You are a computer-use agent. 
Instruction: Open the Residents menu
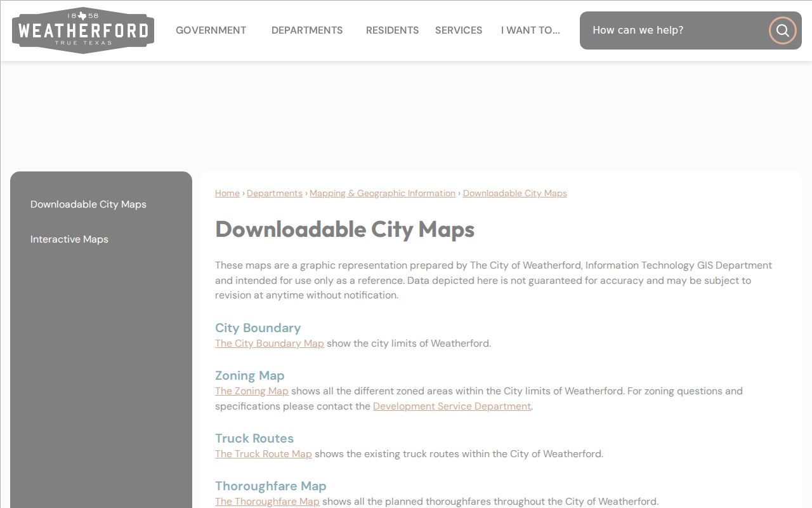point(392,30)
